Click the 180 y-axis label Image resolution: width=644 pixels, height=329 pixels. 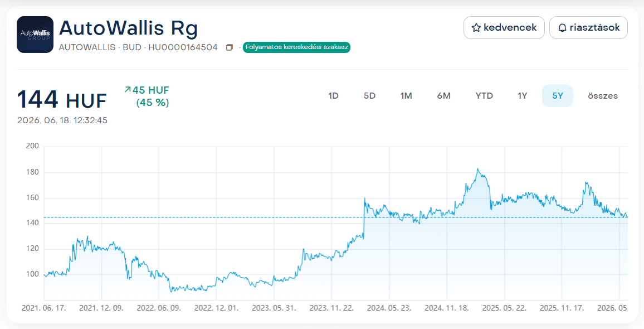click(32, 172)
